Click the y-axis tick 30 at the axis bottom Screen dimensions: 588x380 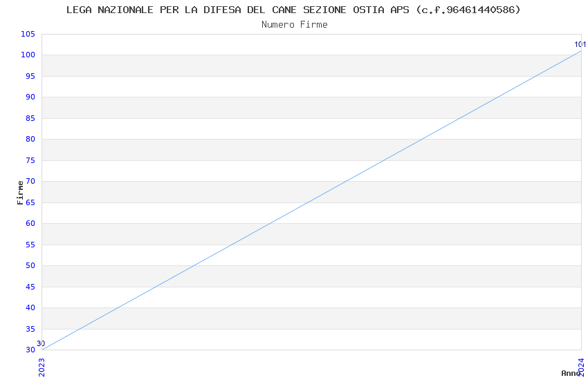pyautogui.click(x=30, y=350)
